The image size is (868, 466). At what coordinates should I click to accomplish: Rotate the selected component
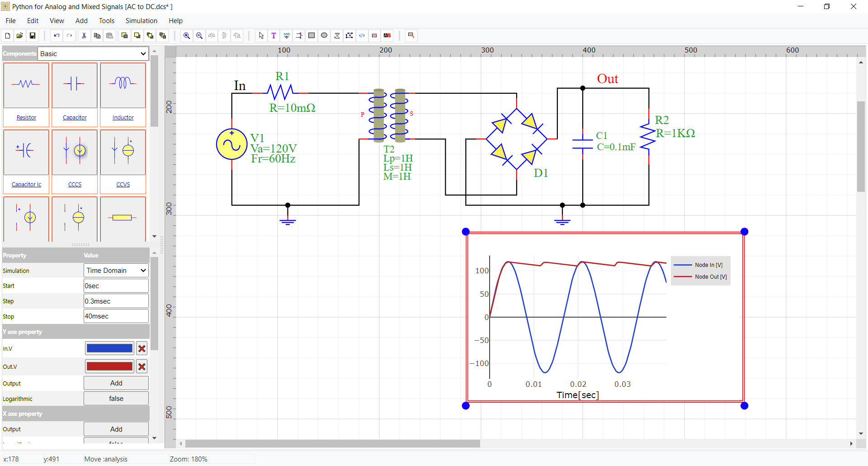[x=237, y=36]
